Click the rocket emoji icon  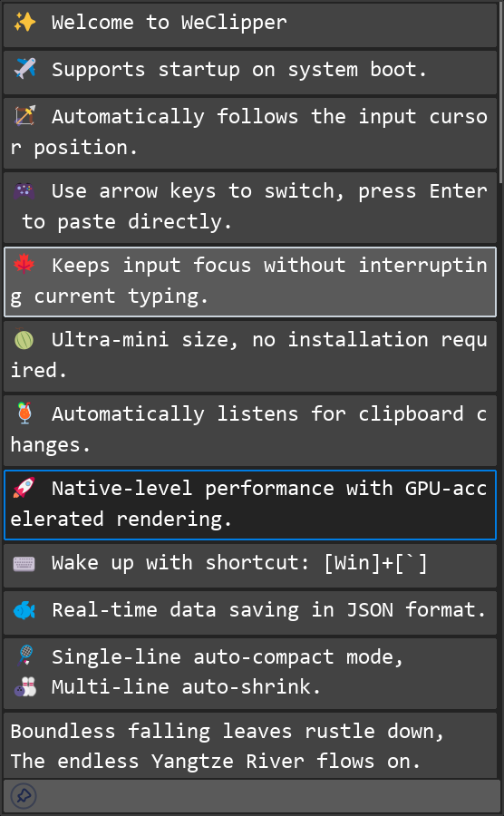pos(24,488)
